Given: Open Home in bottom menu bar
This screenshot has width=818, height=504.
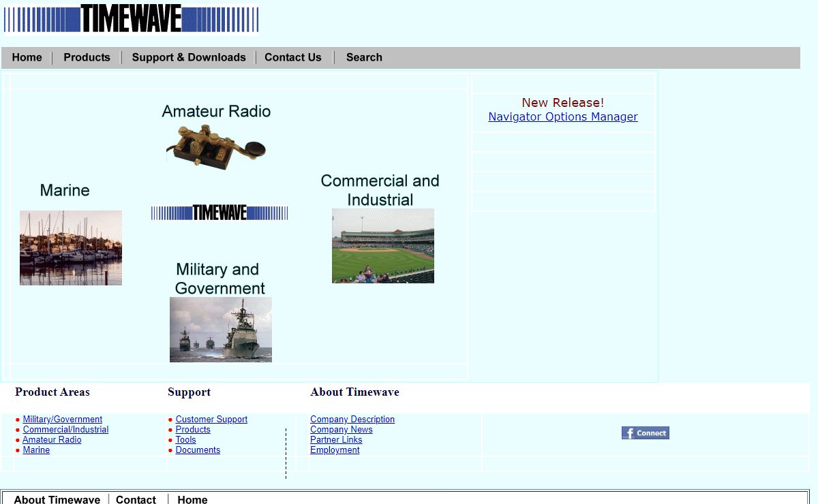Looking at the screenshot, I should 192,499.
